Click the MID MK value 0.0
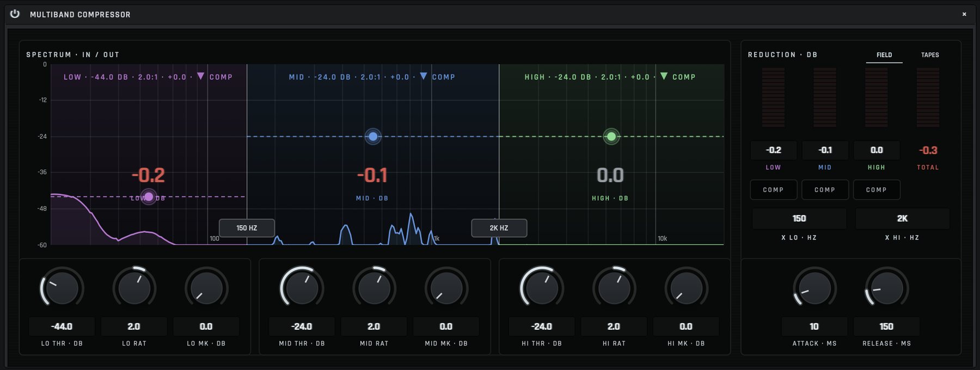 [446, 326]
